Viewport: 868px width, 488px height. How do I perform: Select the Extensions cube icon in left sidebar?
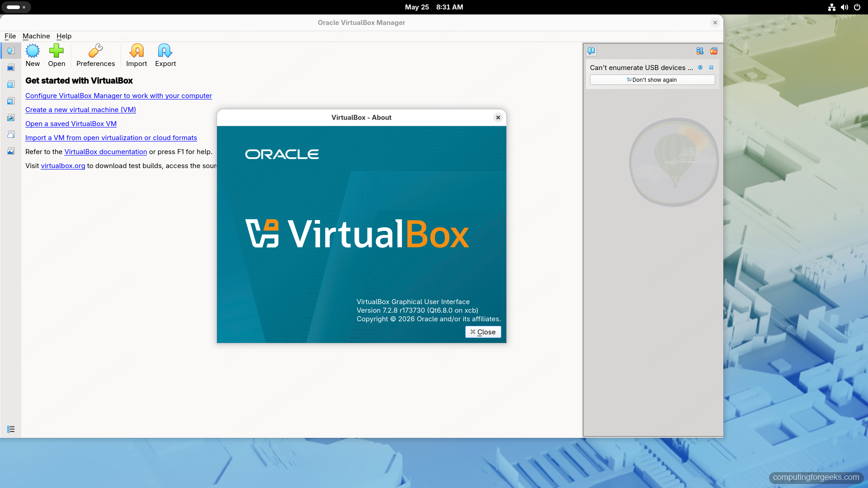pos(11,84)
